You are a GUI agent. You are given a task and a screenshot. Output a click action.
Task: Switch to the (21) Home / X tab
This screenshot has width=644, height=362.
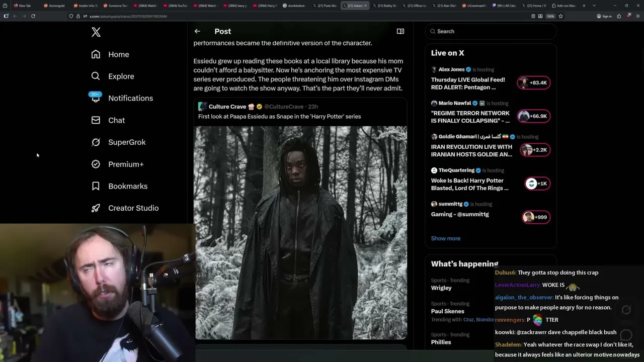pyautogui.click(x=533, y=6)
